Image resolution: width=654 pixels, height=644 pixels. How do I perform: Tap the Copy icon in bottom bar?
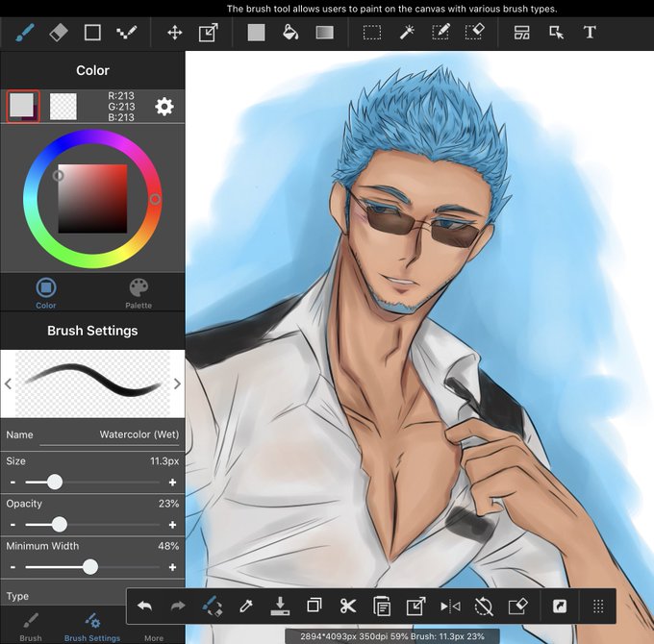tap(314, 606)
